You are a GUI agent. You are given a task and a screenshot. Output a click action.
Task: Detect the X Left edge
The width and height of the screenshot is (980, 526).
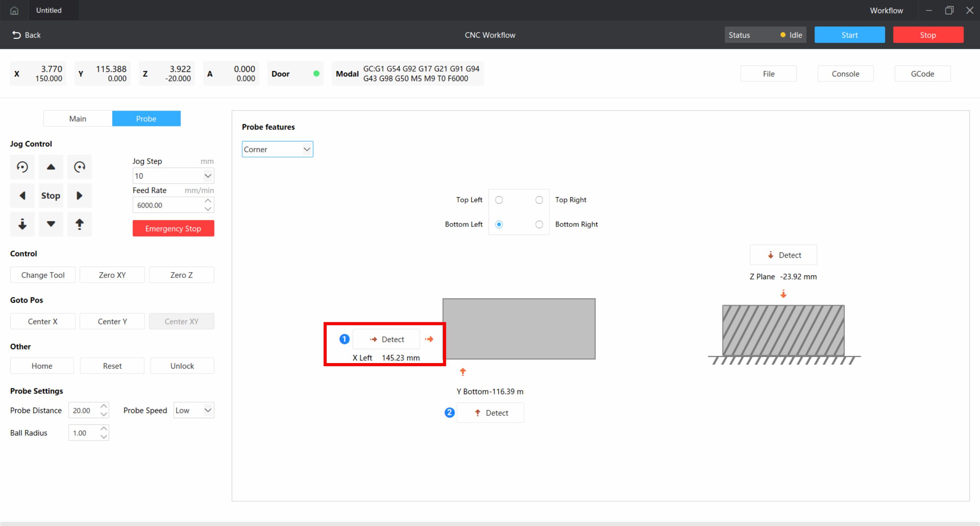coord(386,339)
